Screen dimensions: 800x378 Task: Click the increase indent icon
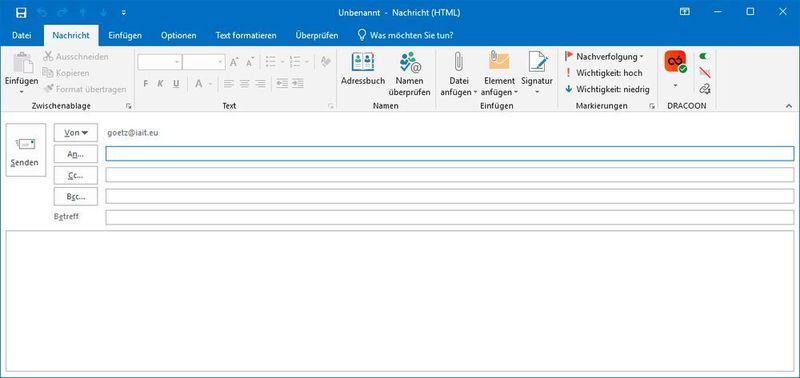(x=298, y=84)
